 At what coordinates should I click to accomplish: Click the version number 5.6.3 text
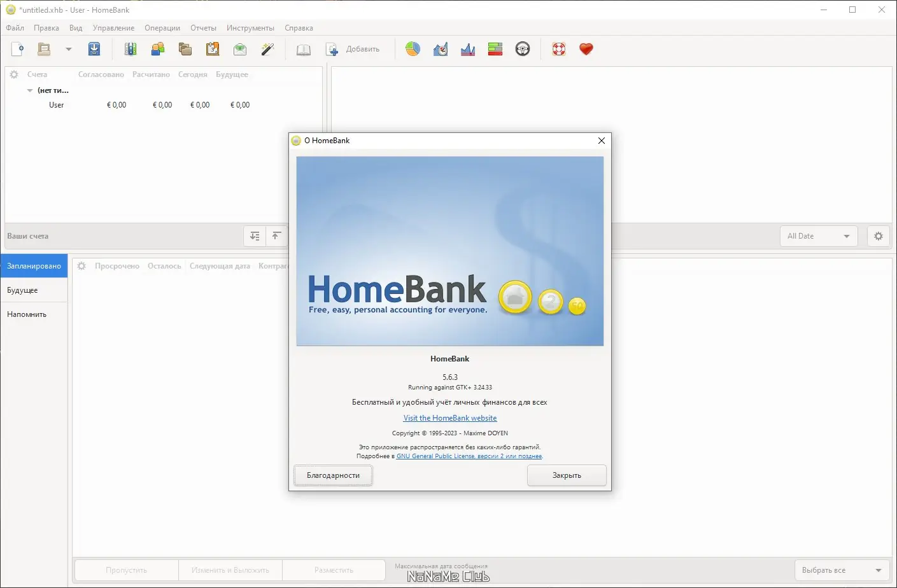click(x=450, y=377)
